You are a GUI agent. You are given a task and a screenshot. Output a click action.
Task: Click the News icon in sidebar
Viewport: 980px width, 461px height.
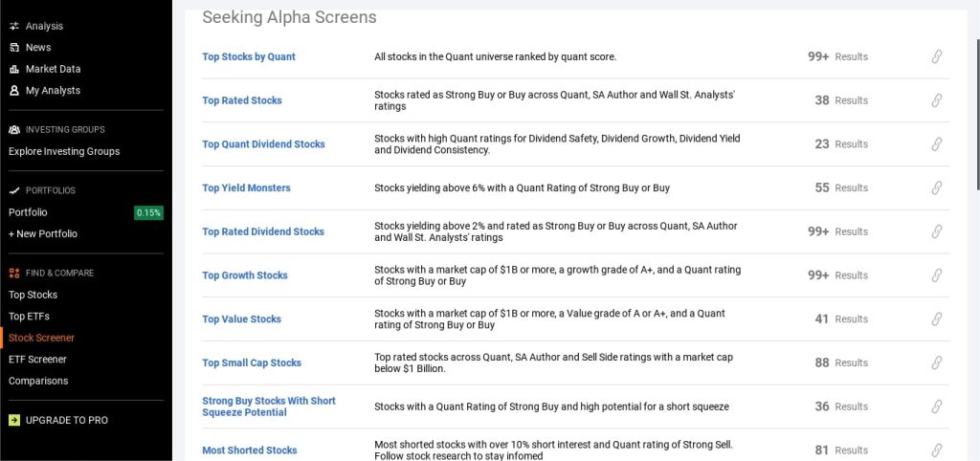click(14, 48)
